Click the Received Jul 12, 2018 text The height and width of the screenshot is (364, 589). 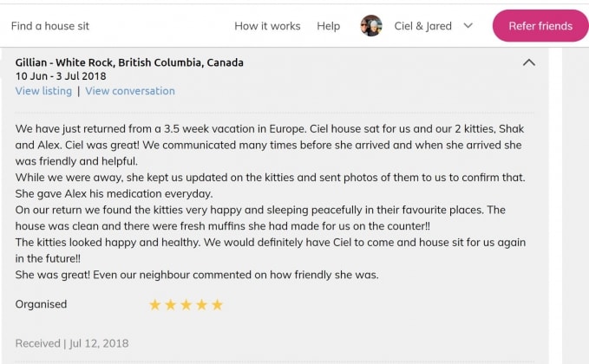point(72,343)
